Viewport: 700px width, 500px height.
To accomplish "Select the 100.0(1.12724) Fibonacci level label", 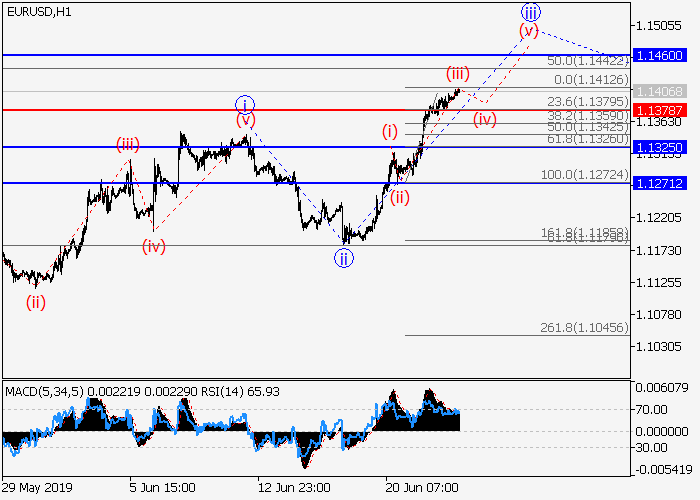I will click(586, 175).
